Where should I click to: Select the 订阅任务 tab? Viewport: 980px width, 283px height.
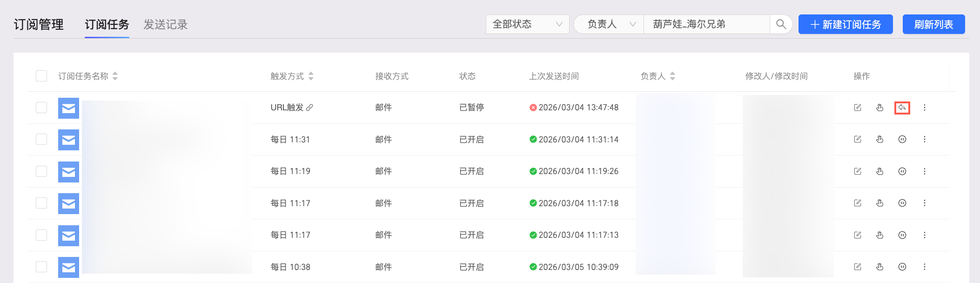(107, 25)
